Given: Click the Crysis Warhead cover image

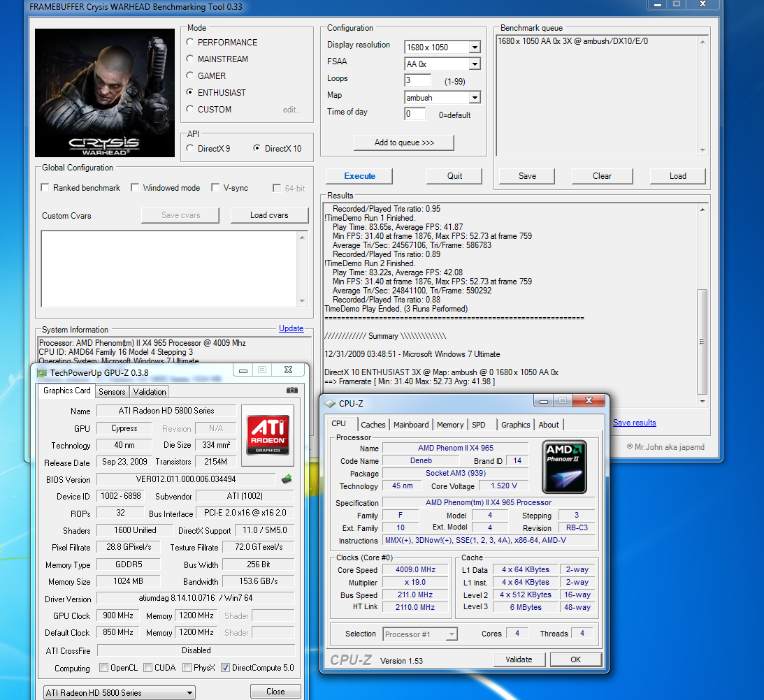Looking at the screenshot, I should point(105,92).
